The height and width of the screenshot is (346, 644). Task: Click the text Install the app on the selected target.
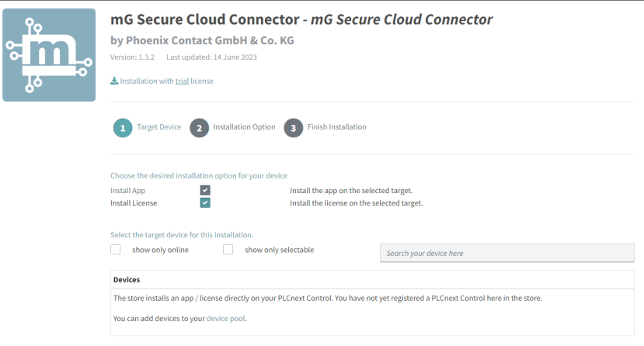click(351, 191)
